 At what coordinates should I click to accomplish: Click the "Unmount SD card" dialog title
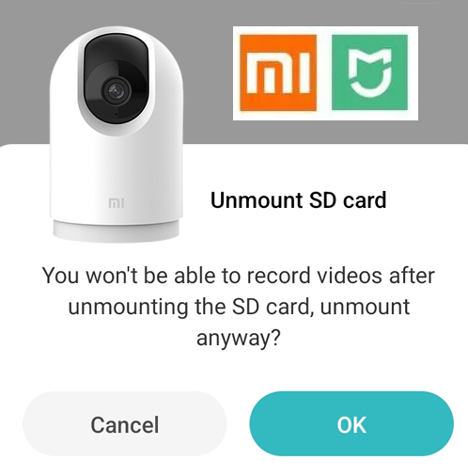coord(298,200)
